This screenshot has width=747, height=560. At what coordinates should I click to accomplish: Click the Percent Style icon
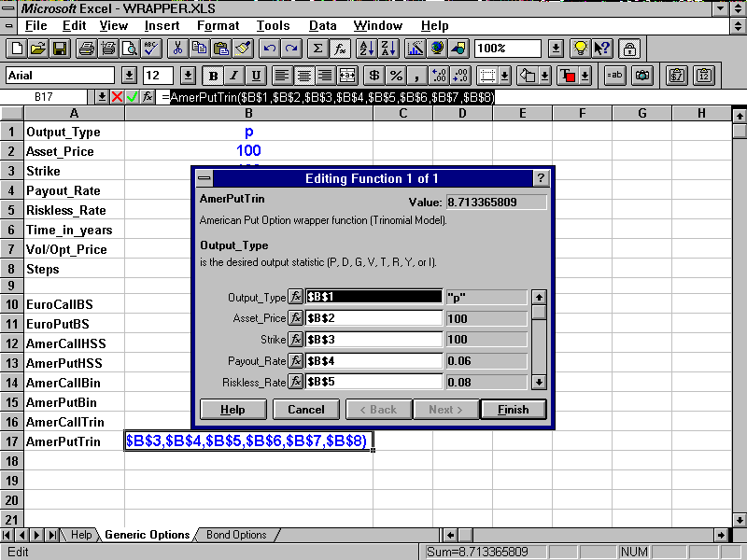(x=396, y=76)
